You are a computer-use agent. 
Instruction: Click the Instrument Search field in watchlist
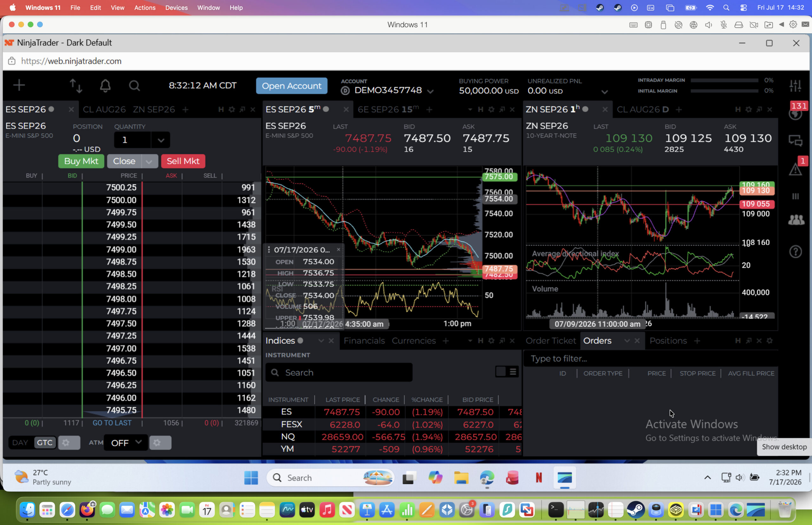[x=339, y=373]
